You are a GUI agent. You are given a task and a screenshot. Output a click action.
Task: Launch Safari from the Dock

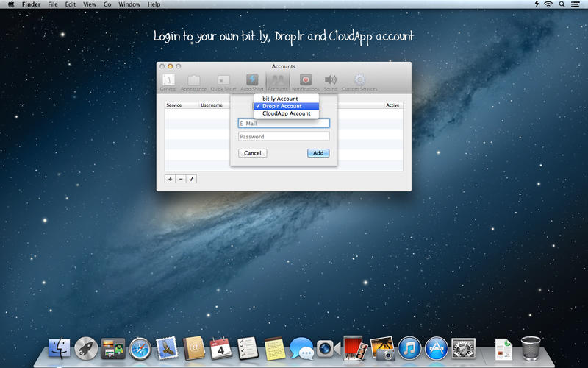[x=140, y=349]
